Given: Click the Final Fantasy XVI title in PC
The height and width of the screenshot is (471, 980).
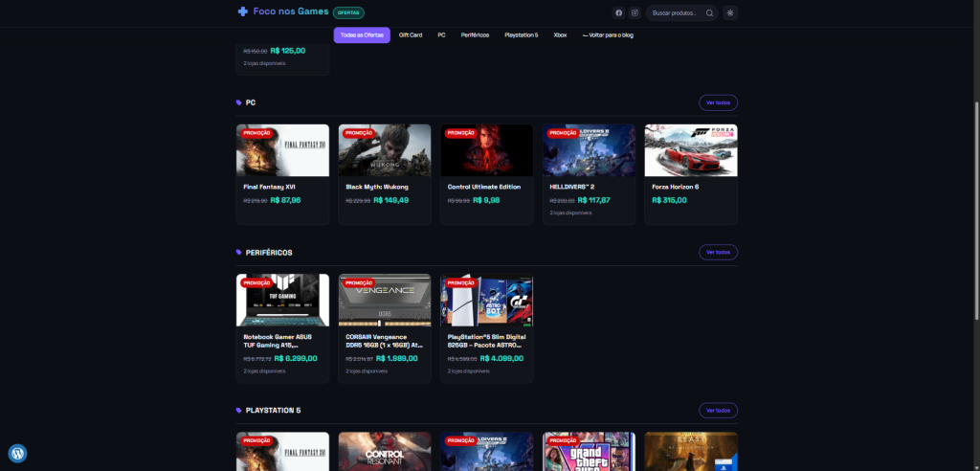Looking at the screenshot, I should coord(268,187).
